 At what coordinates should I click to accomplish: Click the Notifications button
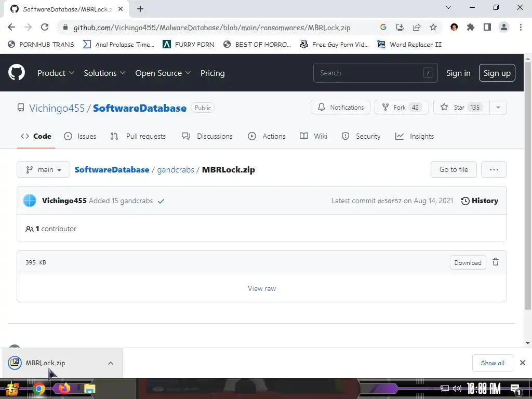coord(341,107)
